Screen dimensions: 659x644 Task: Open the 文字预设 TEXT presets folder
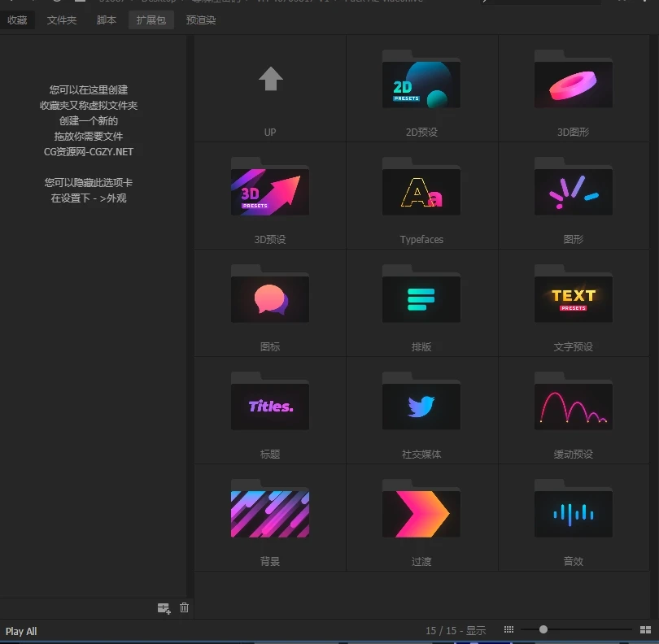click(x=573, y=298)
